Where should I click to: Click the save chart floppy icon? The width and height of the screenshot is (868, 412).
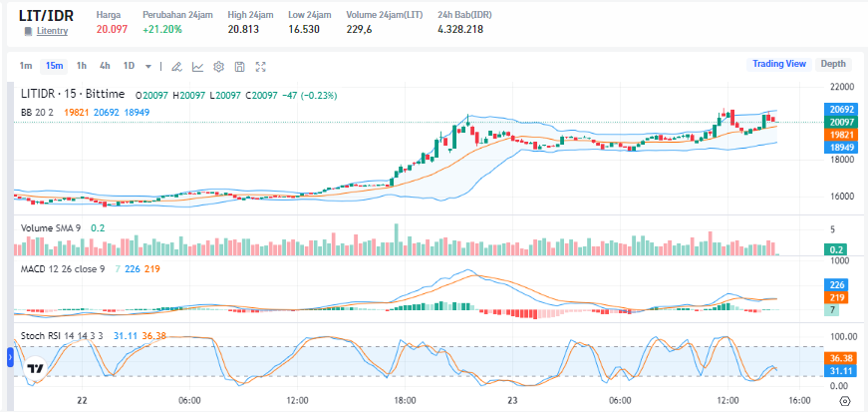[239, 67]
